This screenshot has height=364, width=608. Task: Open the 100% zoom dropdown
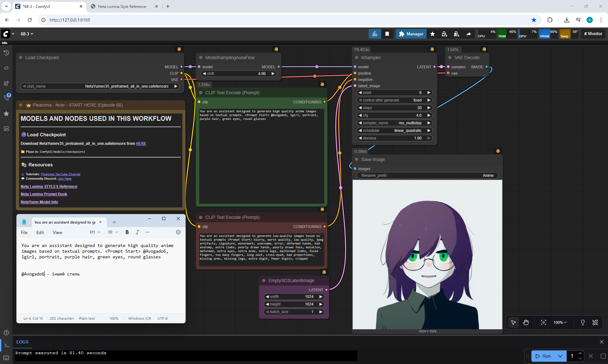click(560, 323)
